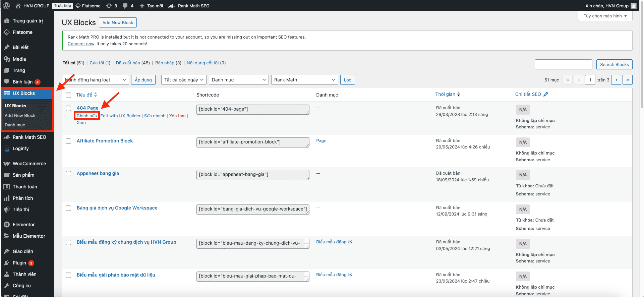Click the updates refresh icon in admin bar
The width and height of the screenshot is (644, 297).
coord(109,6)
